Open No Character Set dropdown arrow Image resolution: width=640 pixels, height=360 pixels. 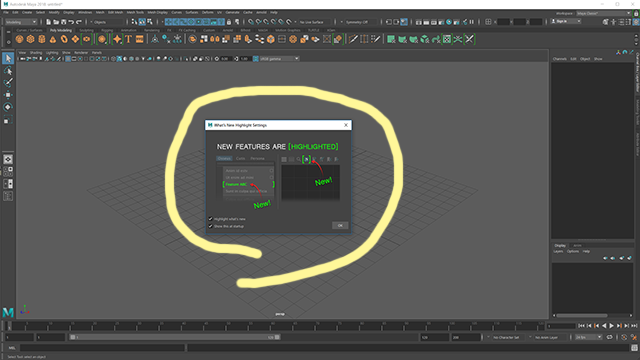(488, 337)
